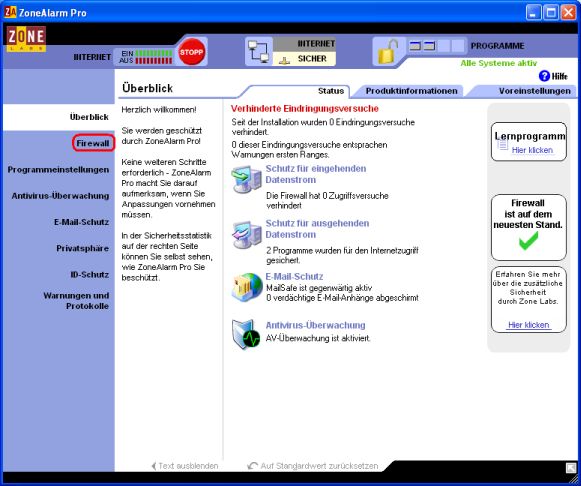Image resolution: width=581 pixels, height=486 pixels.
Task: Click the network computers zone icon
Action: click(x=259, y=51)
